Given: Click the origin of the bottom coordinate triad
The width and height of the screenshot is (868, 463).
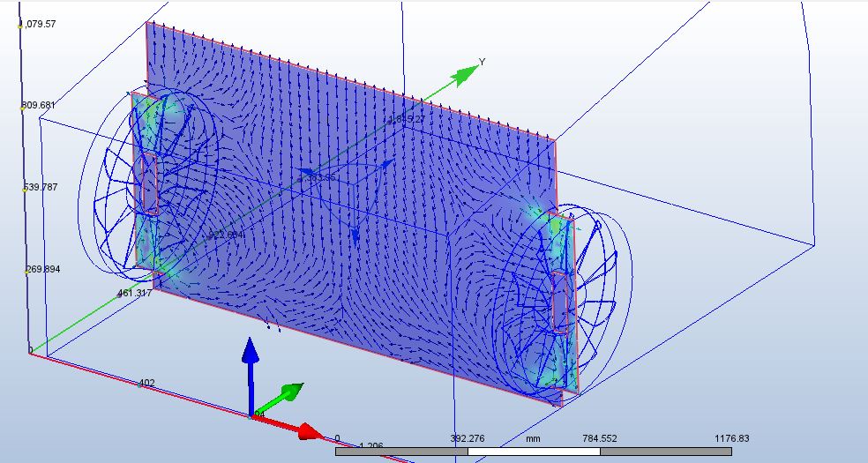Looking at the screenshot, I should coord(252,414).
